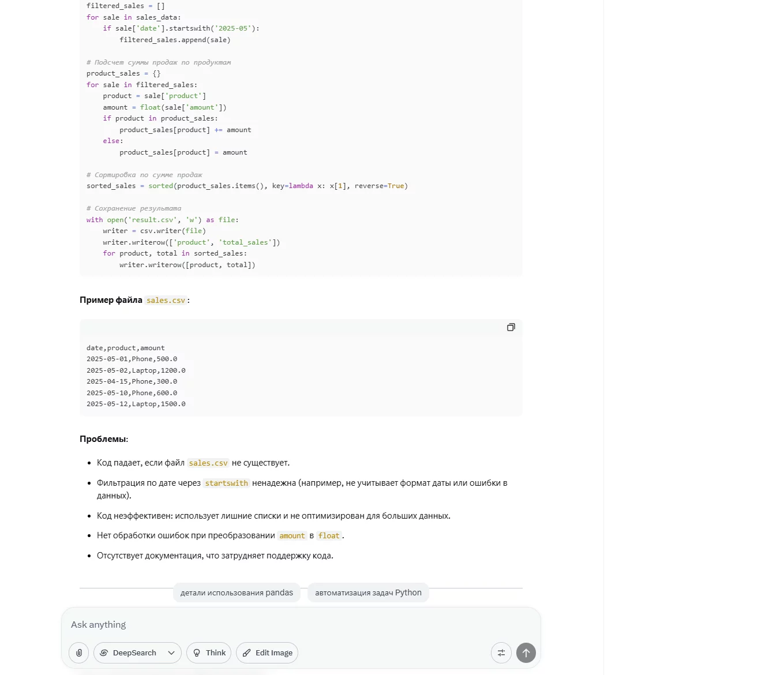
Task: Click the pencil icon on Edit Image
Action: (246, 653)
